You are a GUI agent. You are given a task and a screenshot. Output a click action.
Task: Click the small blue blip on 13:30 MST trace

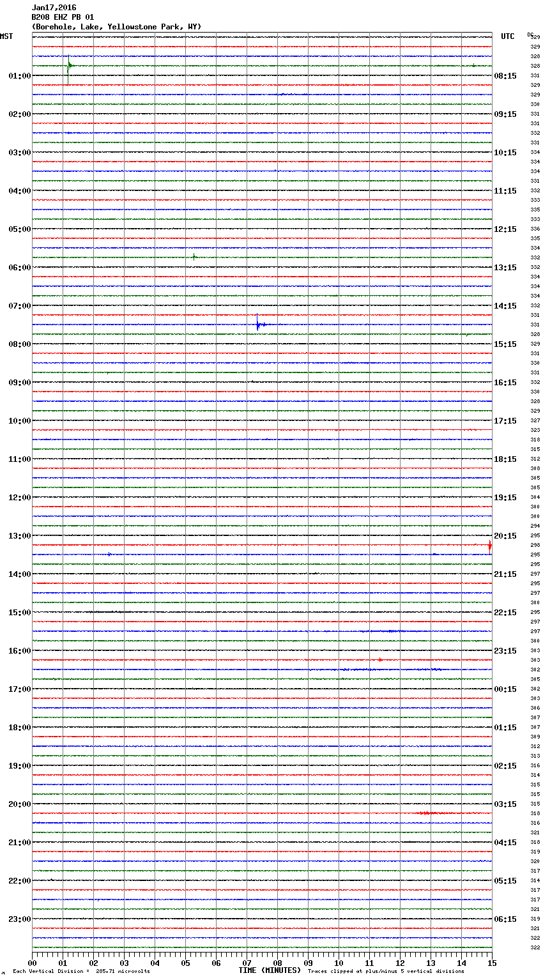click(x=109, y=555)
